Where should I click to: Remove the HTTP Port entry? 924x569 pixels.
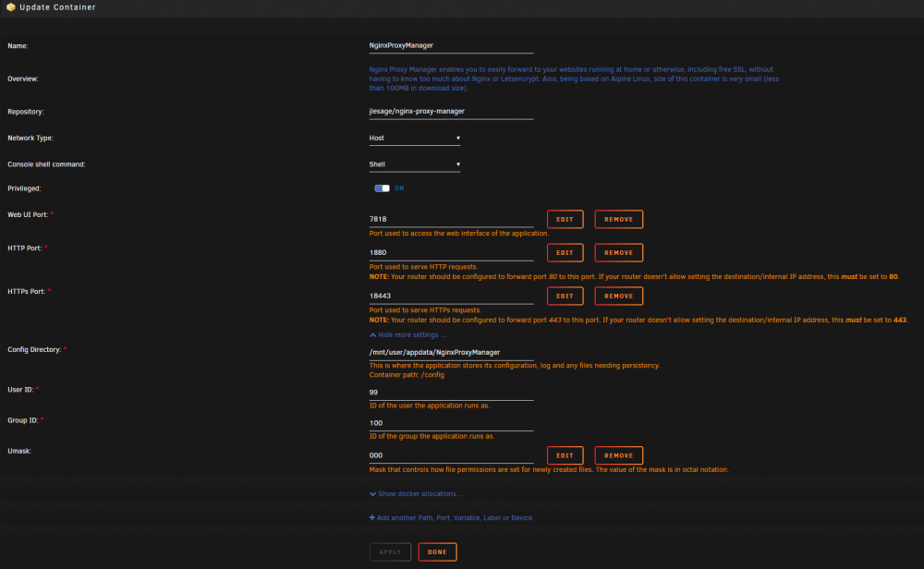(x=619, y=253)
